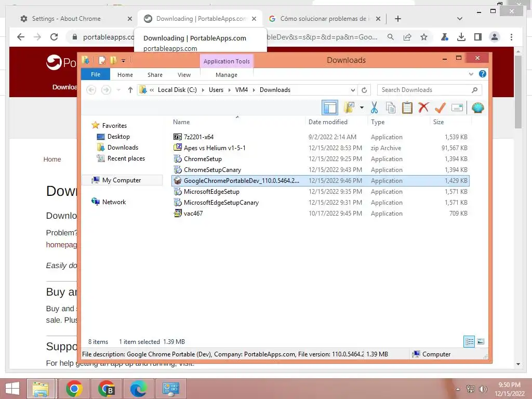Click Local Disk (C:) in address path
This screenshot has height=399, width=532.
pyautogui.click(x=177, y=90)
